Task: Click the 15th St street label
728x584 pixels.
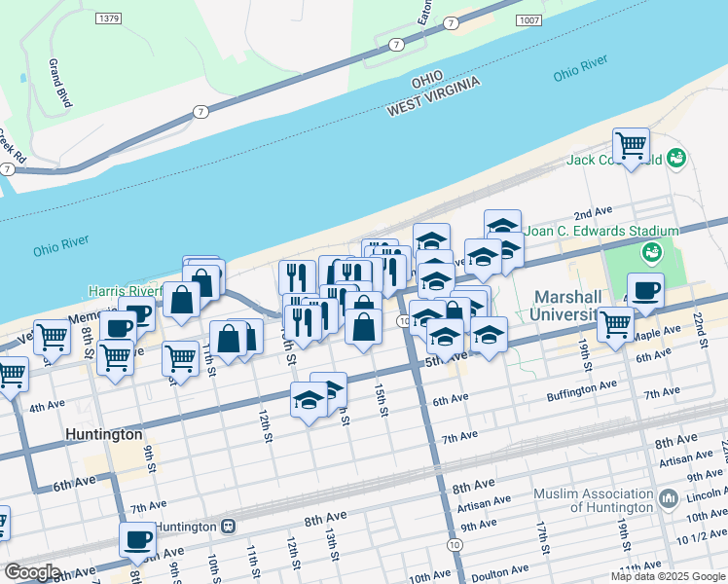Action: pyautogui.click(x=381, y=400)
